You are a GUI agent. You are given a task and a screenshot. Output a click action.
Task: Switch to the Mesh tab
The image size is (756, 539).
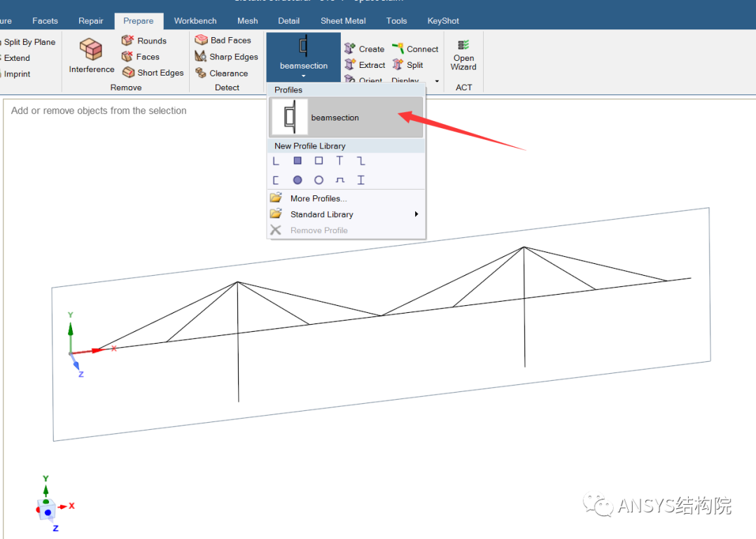[247, 21]
